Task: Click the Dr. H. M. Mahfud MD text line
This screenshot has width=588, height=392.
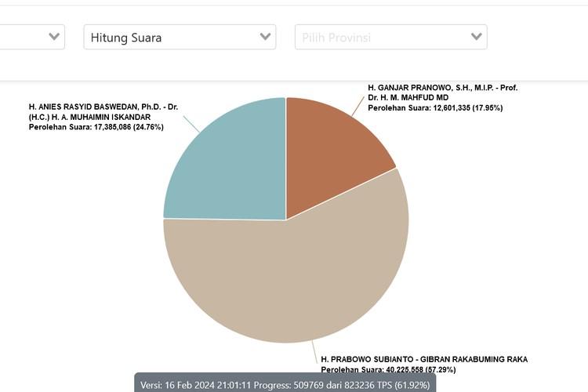Action: pos(405,98)
